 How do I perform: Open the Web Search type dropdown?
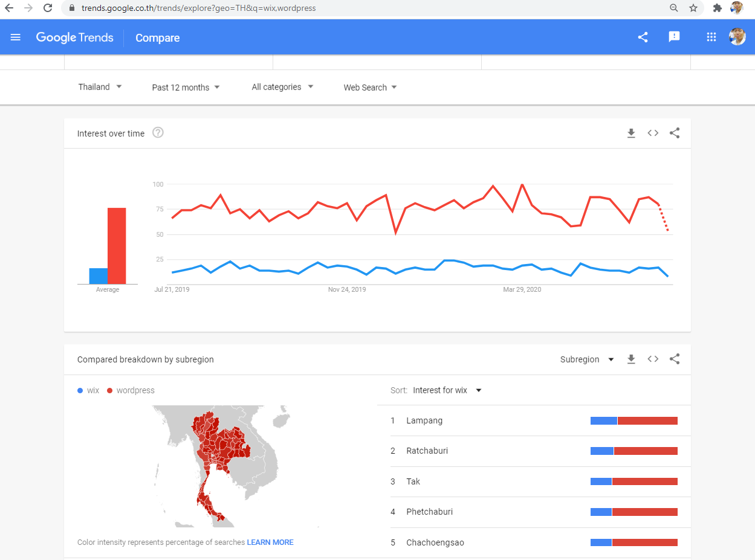coord(370,88)
